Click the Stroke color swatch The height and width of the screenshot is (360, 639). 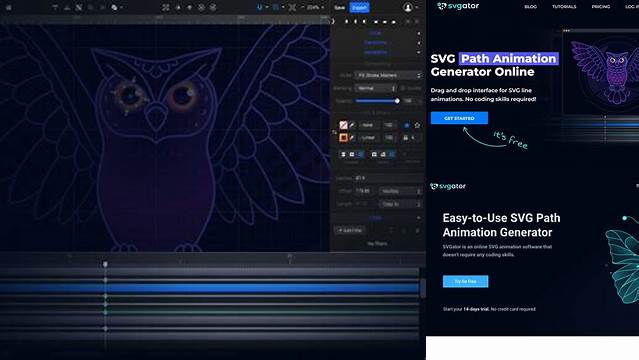tap(344, 138)
